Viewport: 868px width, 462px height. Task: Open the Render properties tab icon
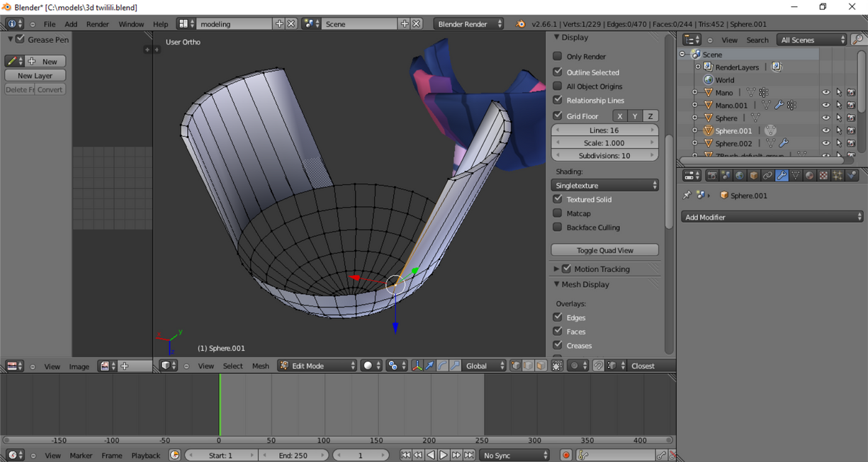pos(712,176)
